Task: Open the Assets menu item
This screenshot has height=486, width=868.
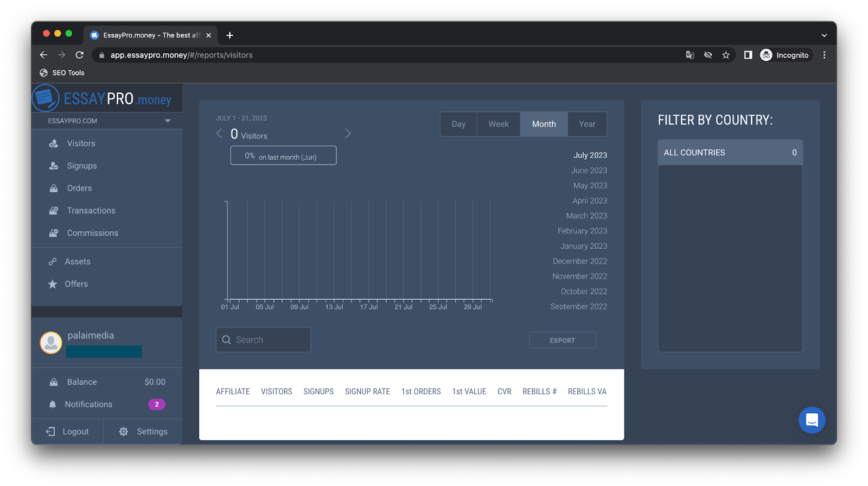Action: coord(78,262)
